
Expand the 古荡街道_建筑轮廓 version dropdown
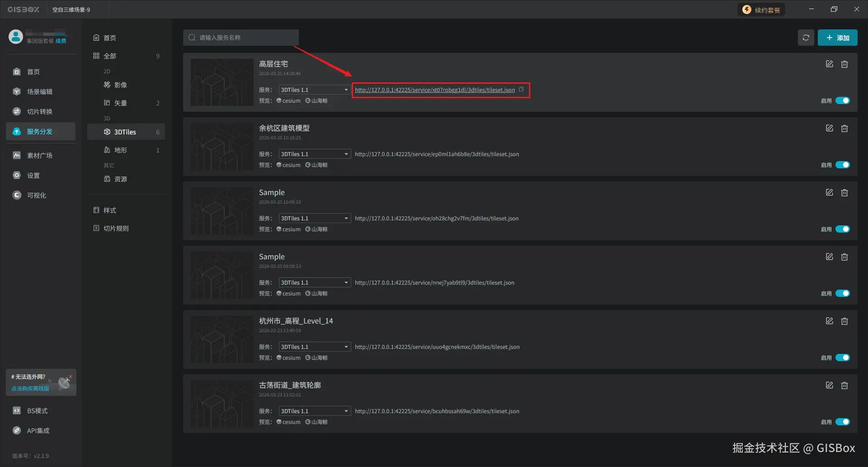[346, 411]
